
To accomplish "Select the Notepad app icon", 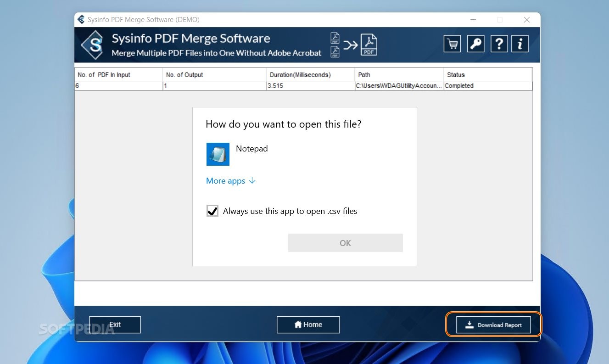I will tap(218, 154).
